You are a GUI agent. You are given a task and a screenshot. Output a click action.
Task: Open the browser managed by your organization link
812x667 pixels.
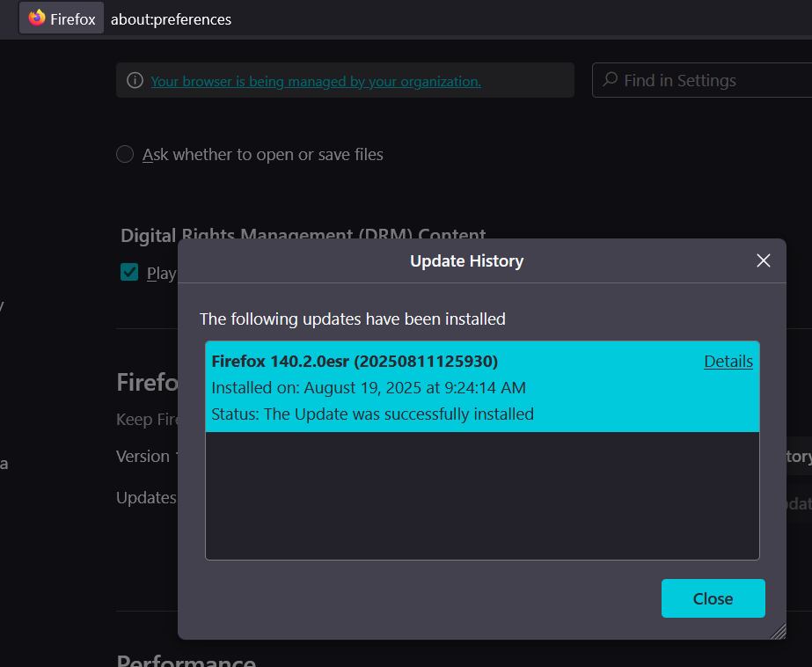pos(316,81)
